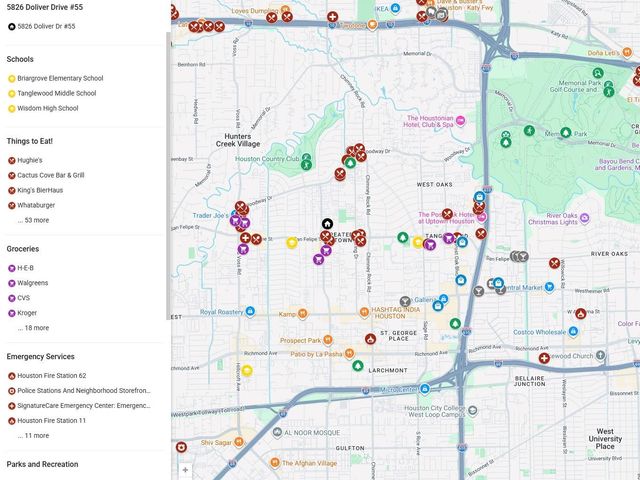Select Cactus Cove Bar & Grill entry
Image resolution: width=640 pixels, height=480 pixels.
coord(51,175)
